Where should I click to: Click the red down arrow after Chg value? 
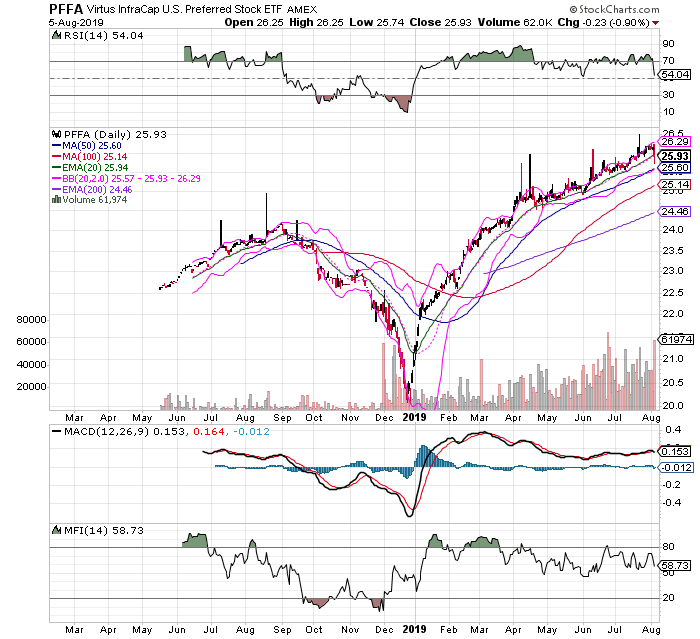[x=655, y=23]
